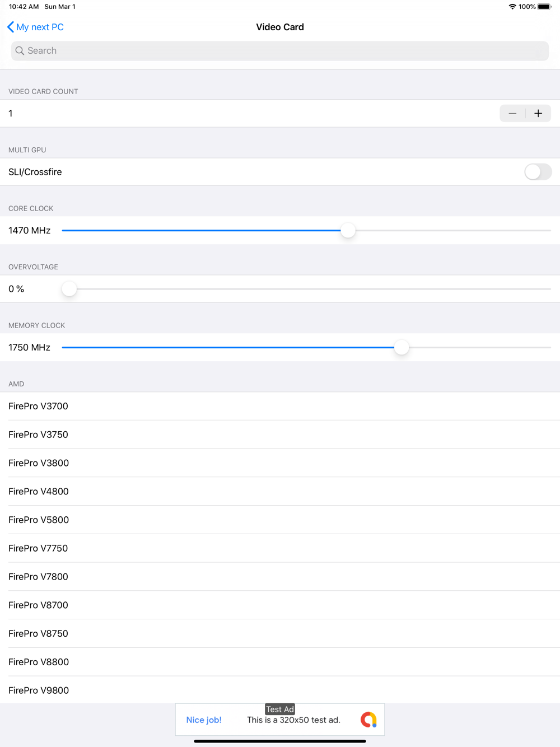Click the Core Clock slider handle

click(348, 230)
